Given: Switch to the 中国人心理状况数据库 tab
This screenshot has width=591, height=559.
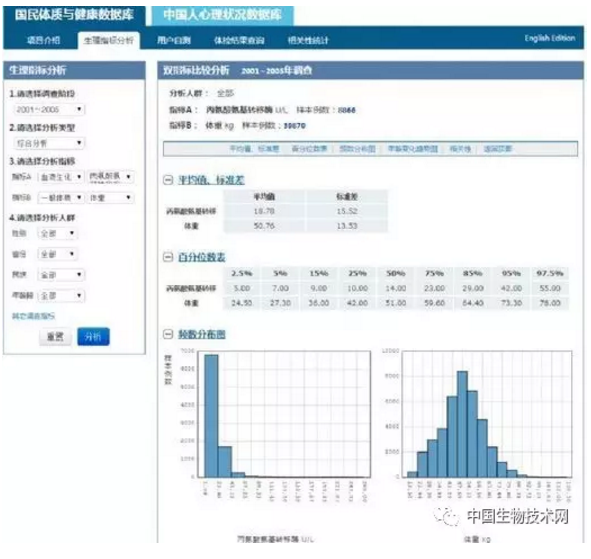Looking at the screenshot, I should tap(222, 15).
